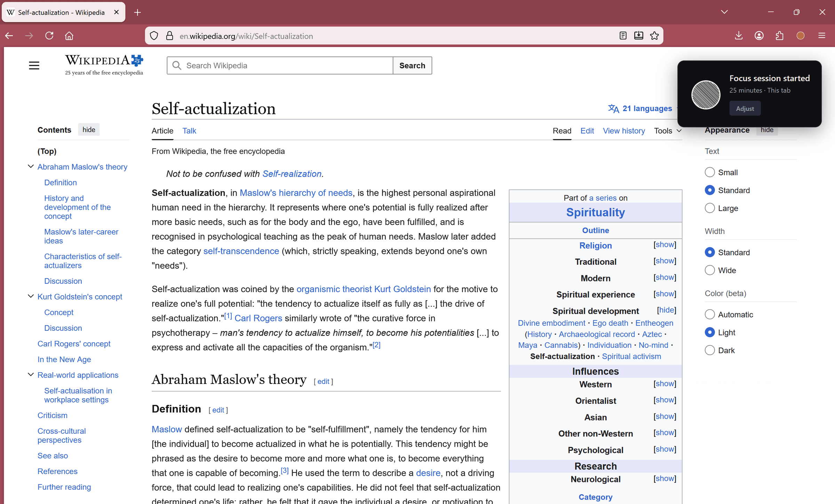Click the tracking protection shield icon

(x=154, y=35)
